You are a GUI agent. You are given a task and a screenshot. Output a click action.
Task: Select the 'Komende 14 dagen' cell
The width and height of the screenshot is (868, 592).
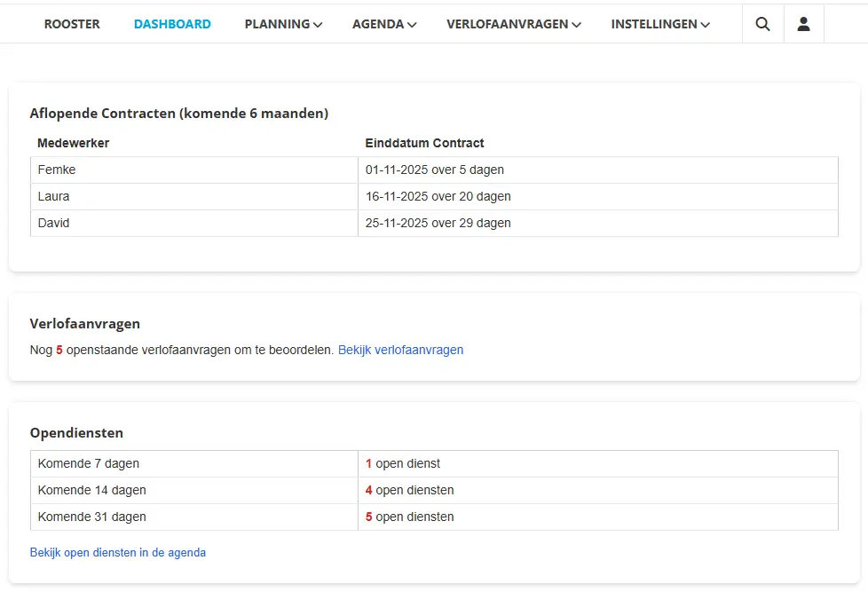[91, 490]
